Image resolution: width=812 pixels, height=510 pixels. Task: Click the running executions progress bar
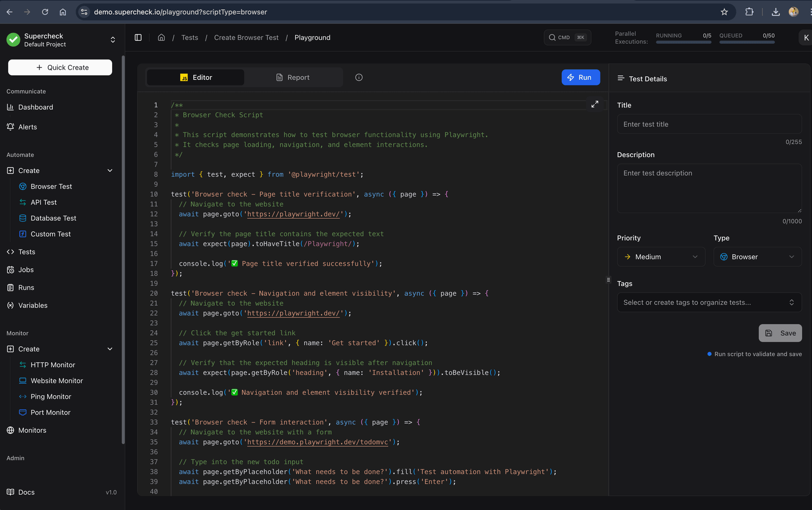tap(684, 42)
